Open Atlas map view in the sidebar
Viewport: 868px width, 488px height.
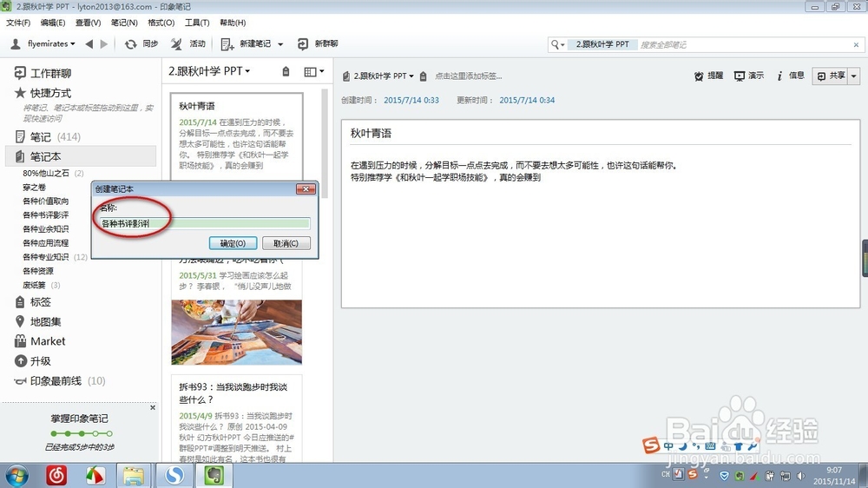pyautogui.click(x=38, y=321)
